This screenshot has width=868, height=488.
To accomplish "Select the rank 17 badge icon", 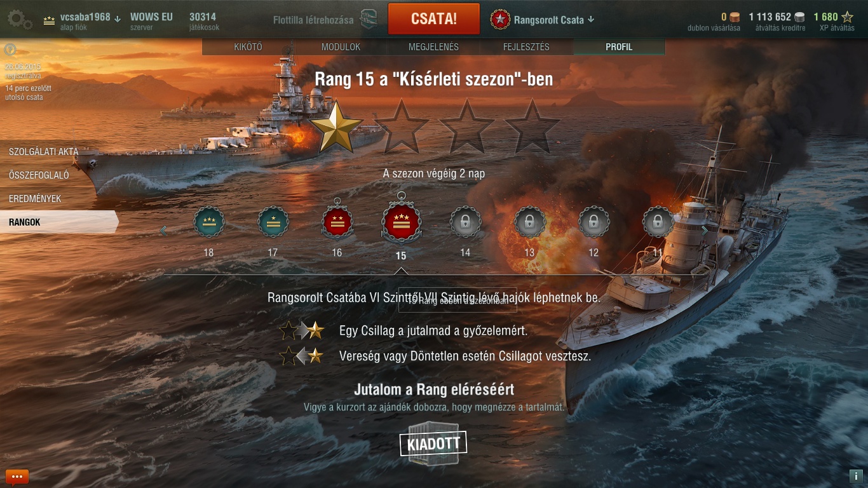I will (x=273, y=222).
